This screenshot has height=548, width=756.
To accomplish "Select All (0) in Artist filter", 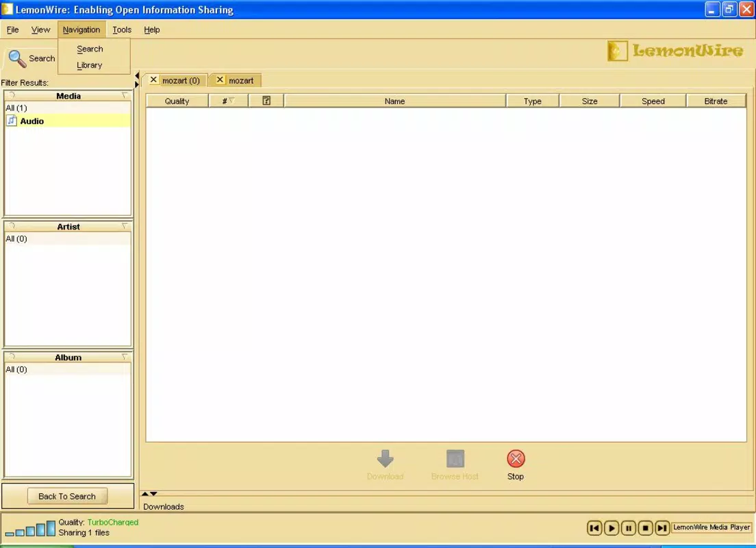I will pos(68,239).
